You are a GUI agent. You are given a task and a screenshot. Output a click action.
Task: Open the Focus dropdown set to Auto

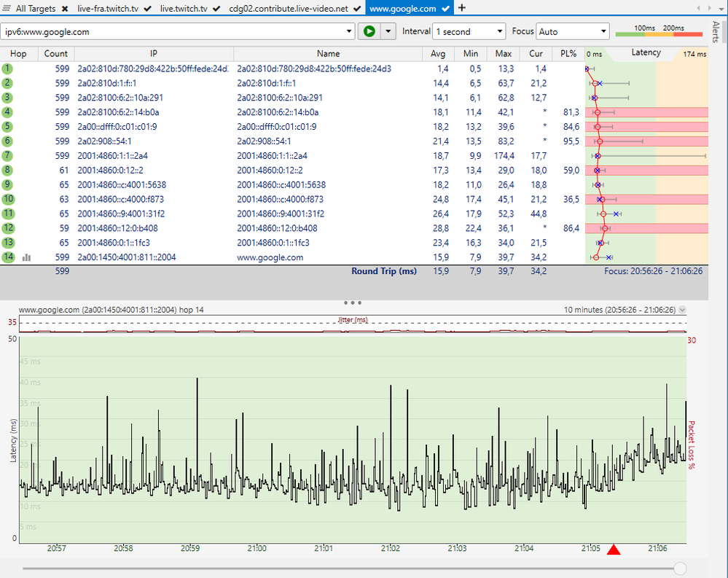pos(573,31)
